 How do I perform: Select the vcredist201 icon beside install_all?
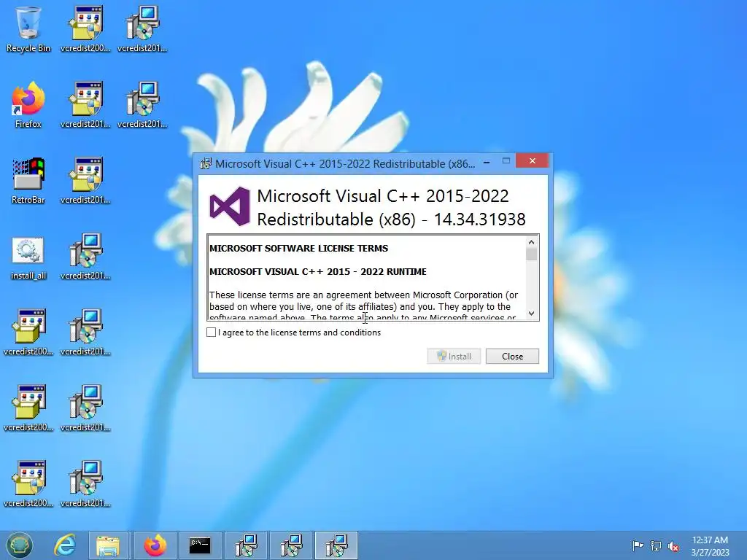[x=85, y=257]
